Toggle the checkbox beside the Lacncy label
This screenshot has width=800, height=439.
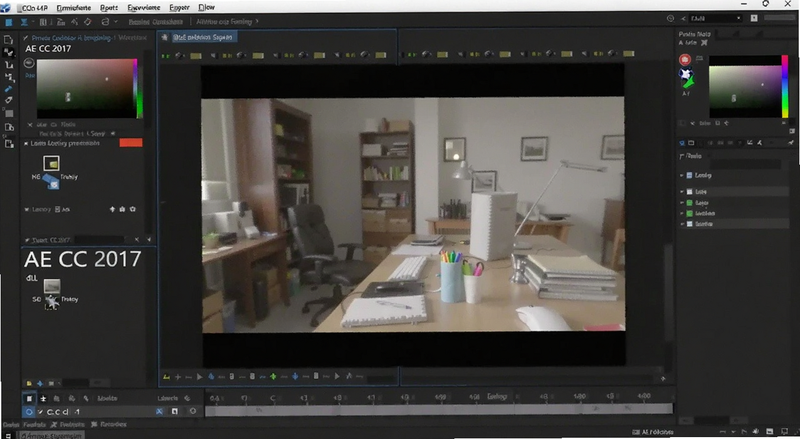click(x=58, y=209)
